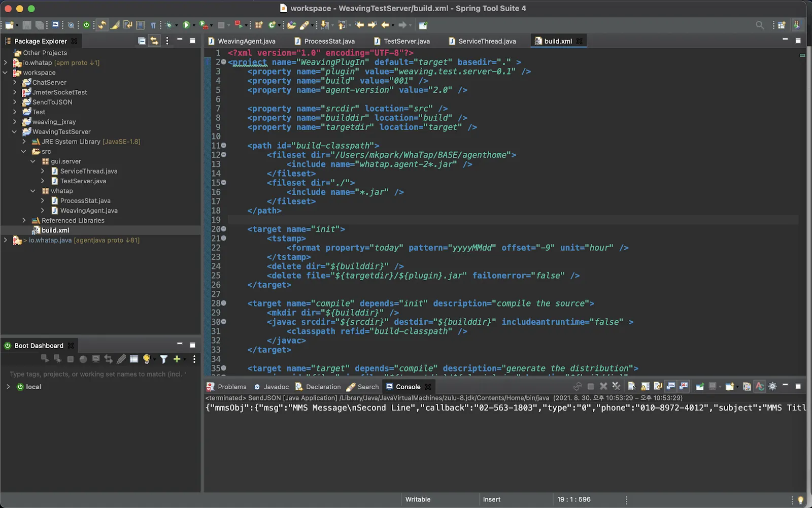Click the Boot Dashboard tag filter field
This screenshot has width=812, height=508.
[x=98, y=374]
